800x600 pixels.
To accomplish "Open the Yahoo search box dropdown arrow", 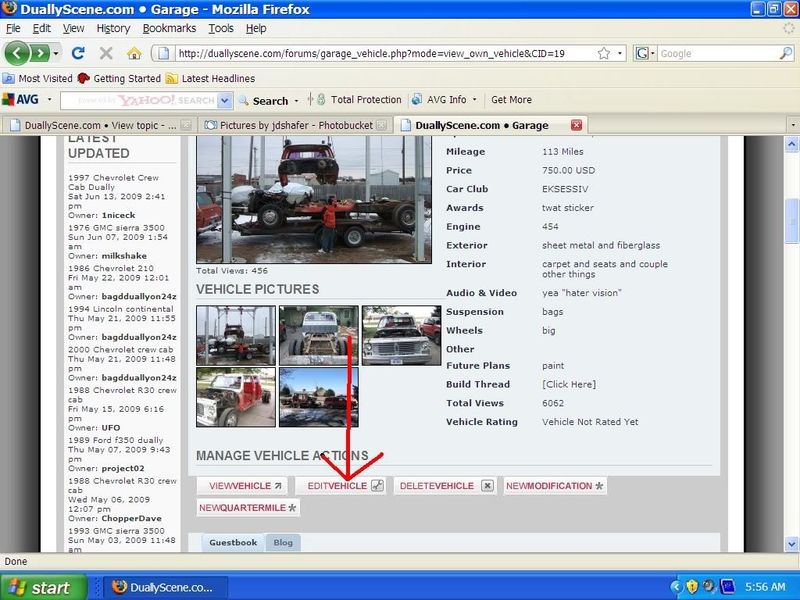I will coord(225,101).
